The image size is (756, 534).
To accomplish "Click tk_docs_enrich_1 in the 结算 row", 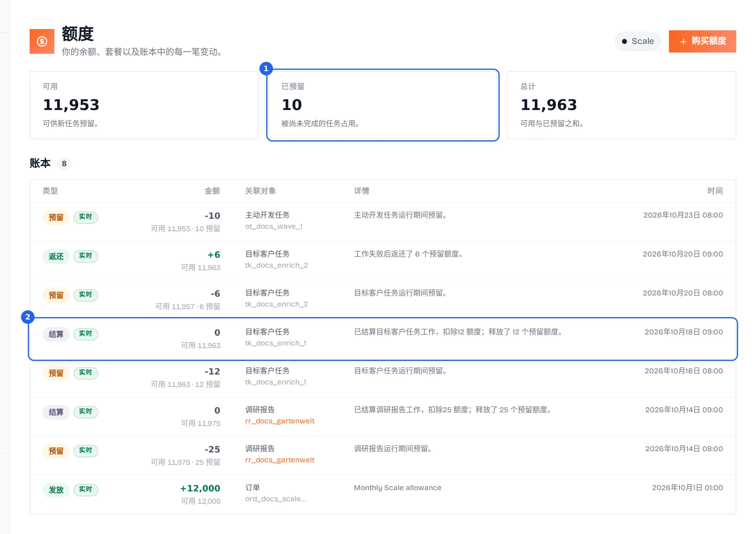I will (x=276, y=343).
